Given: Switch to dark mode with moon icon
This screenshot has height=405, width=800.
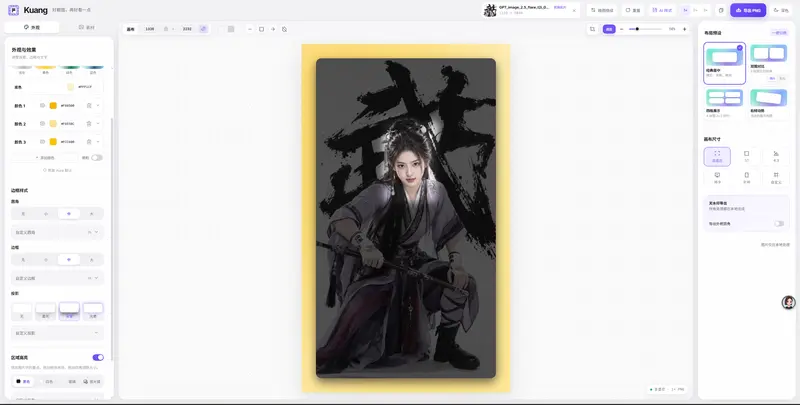Looking at the screenshot, I should click(782, 10).
